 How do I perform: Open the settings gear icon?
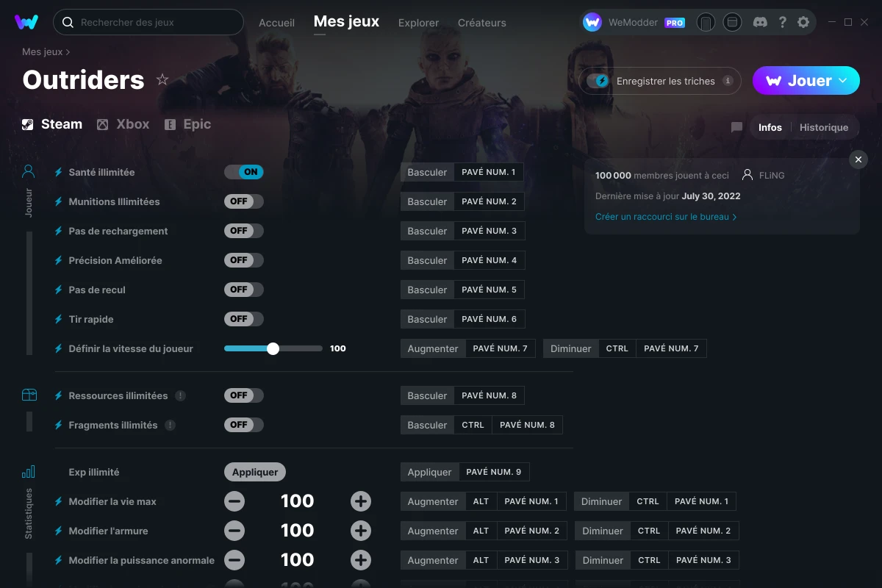click(803, 22)
